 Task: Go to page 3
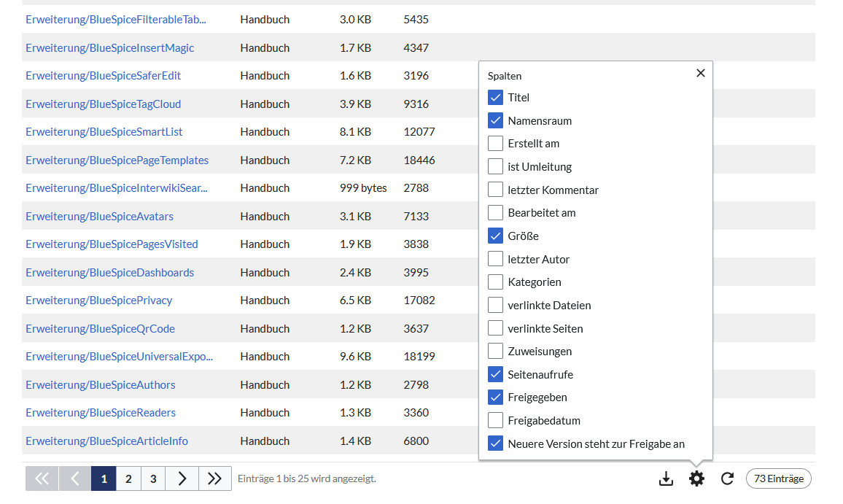coord(153,479)
